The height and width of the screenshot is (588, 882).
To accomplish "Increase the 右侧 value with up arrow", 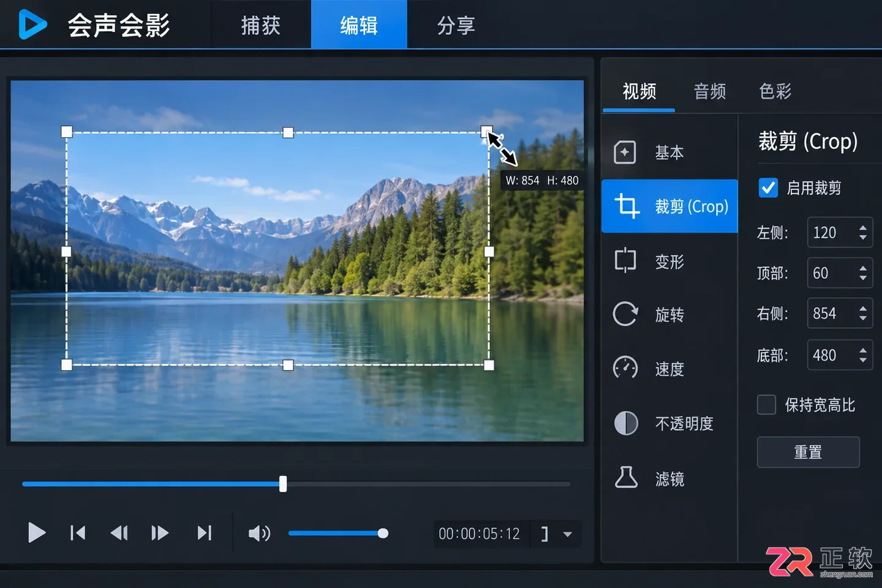I will 863,309.
